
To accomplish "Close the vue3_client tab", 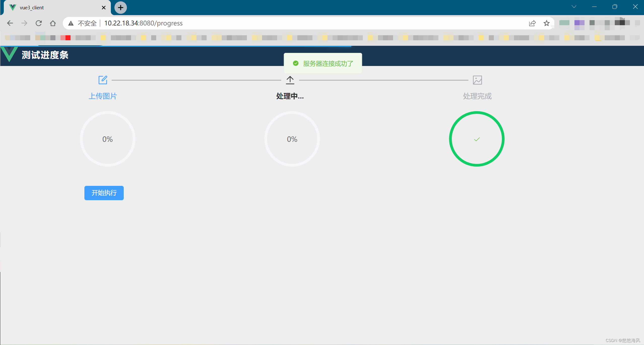I will 104,8.
